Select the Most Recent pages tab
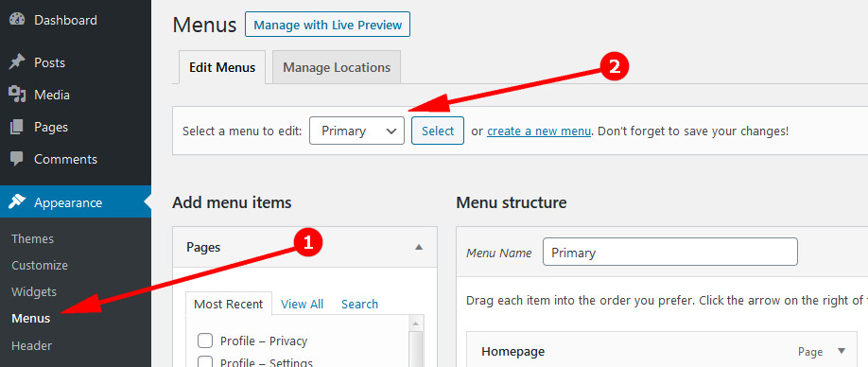The image size is (868, 367). (x=229, y=304)
